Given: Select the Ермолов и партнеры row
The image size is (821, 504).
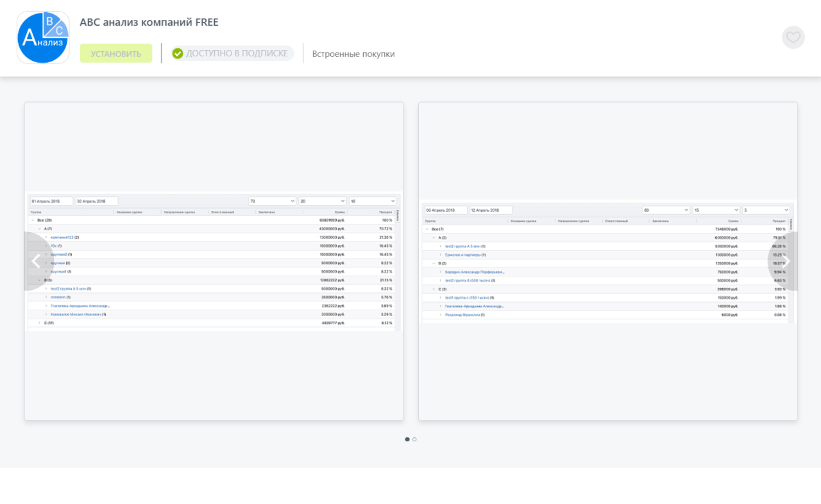Looking at the screenshot, I should coord(465,255).
